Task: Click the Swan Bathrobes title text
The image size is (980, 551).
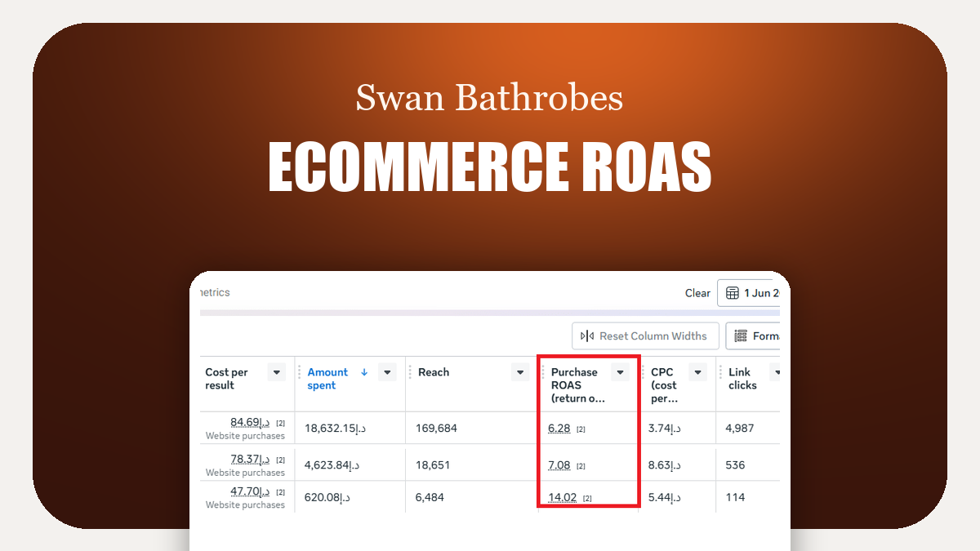Action: pos(489,98)
